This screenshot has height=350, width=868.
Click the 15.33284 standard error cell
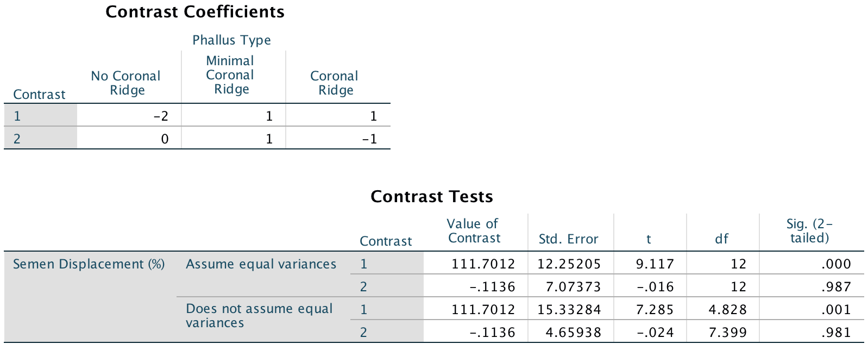[569, 310]
